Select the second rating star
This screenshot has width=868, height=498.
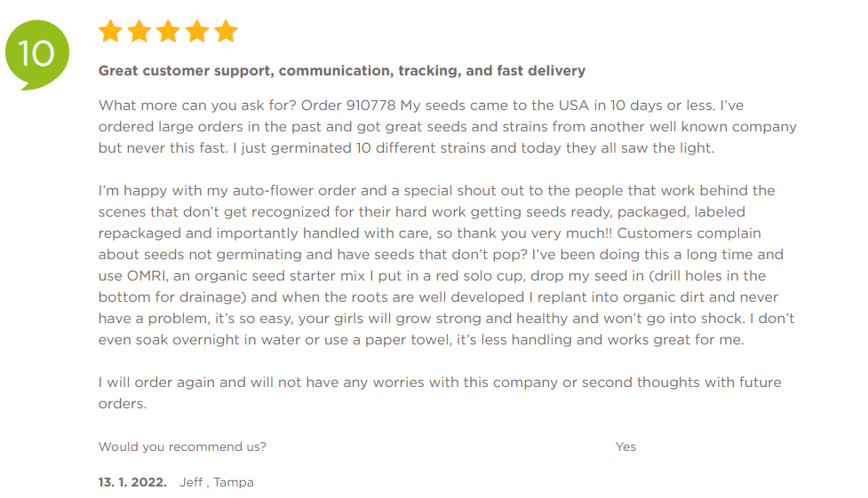(x=139, y=32)
